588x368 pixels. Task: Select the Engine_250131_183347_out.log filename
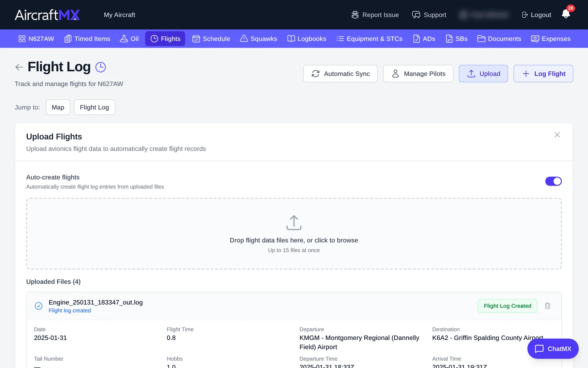(96, 302)
